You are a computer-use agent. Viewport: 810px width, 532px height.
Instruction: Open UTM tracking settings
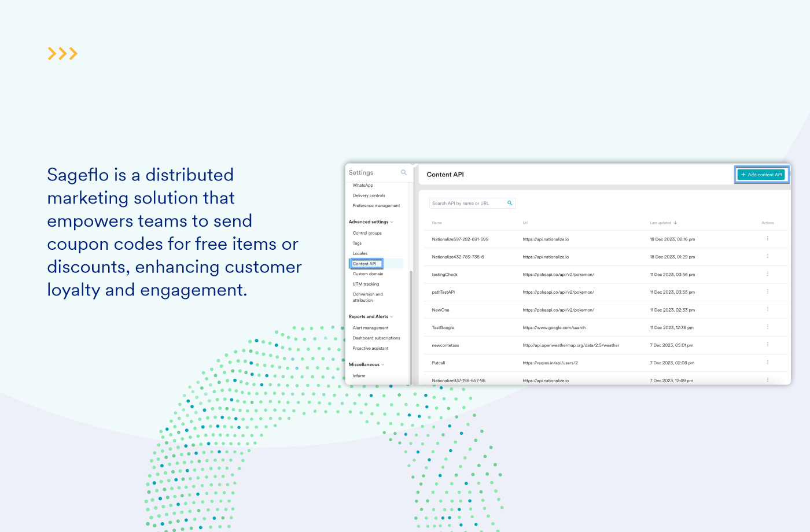tap(366, 284)
